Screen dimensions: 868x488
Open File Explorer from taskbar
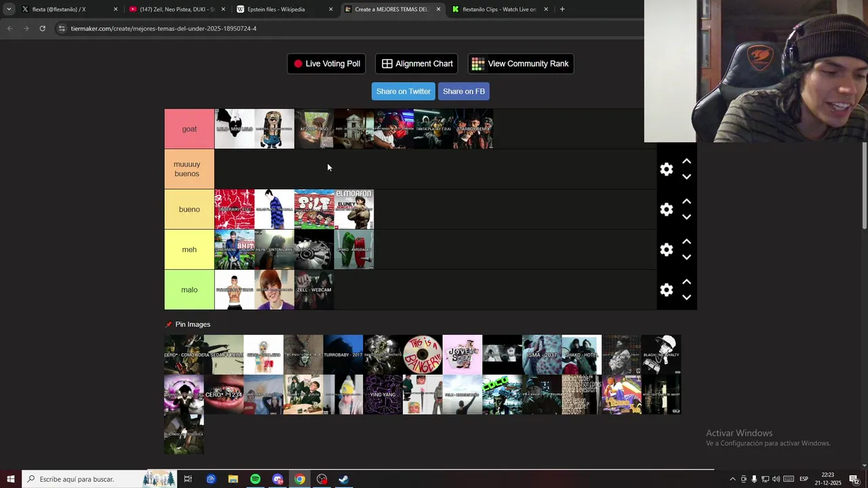point(233,479)
